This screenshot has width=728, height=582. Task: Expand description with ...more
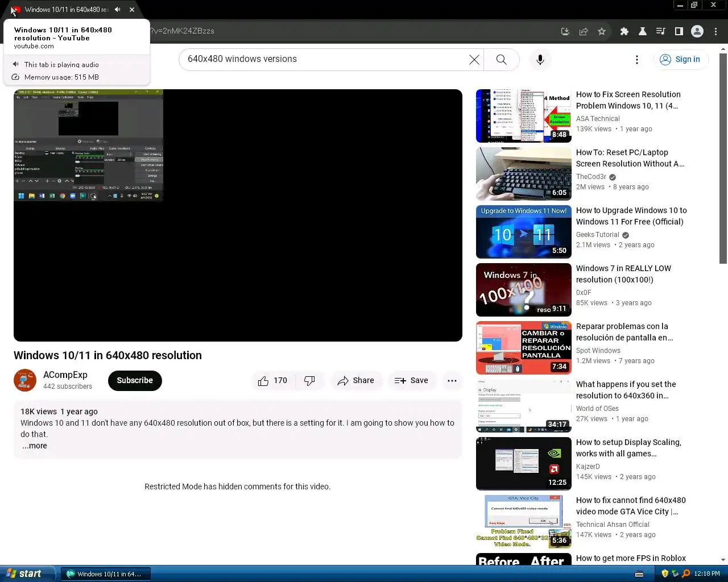[35, 446]
